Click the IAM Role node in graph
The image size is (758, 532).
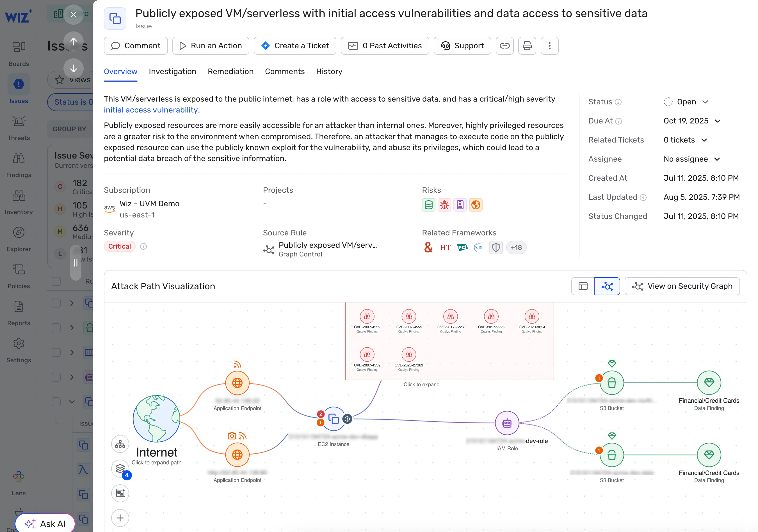(x=507, y=423)
